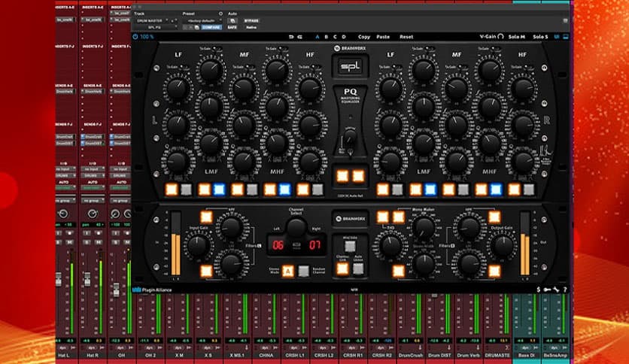Viewport: 629px width, 364px height.
Task: Select settings bank B
Action: point(326,37)
